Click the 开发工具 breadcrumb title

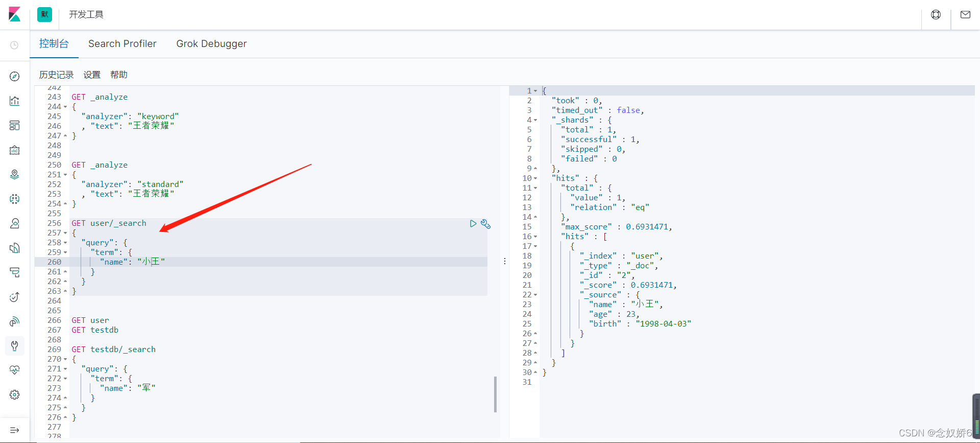86,14
